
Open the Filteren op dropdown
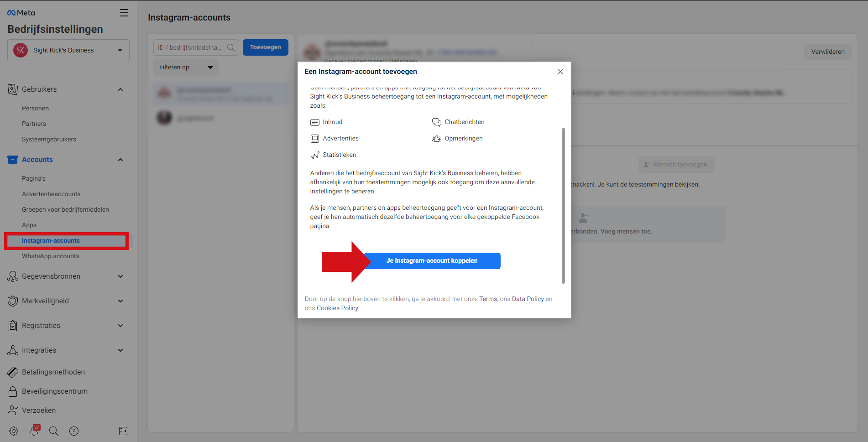tap(186, 68)
